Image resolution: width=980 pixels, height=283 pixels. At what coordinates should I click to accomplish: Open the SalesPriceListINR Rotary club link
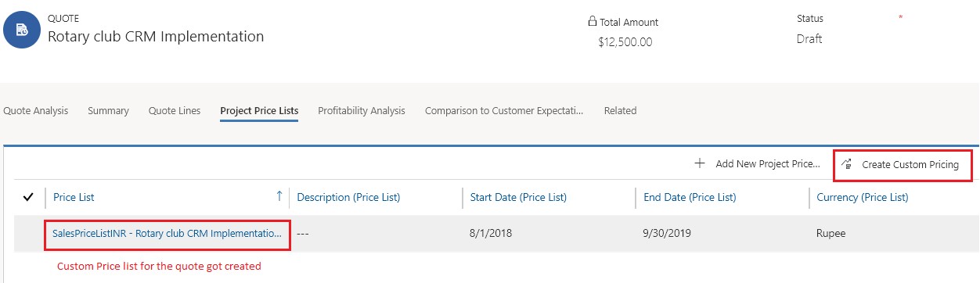[x=167, y=234]
